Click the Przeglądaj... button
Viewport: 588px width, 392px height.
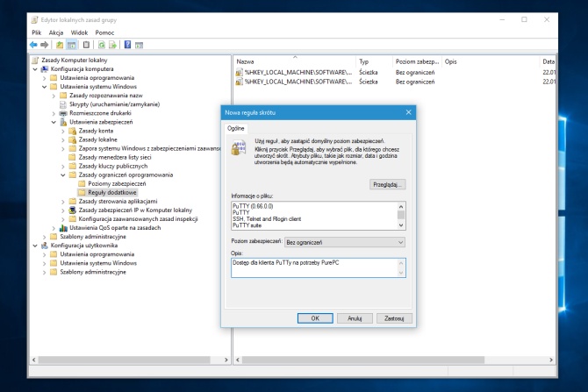coord(387,184)
